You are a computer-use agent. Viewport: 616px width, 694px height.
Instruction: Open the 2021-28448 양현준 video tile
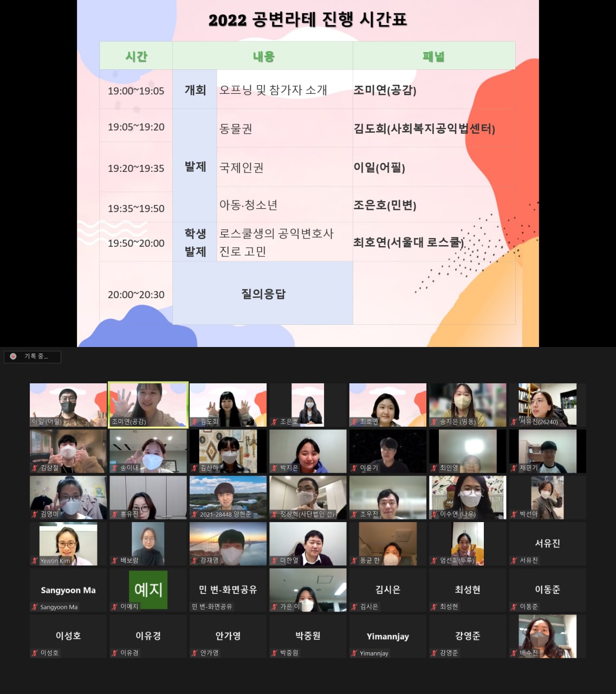pyautogui.click(x=228, y=497)
